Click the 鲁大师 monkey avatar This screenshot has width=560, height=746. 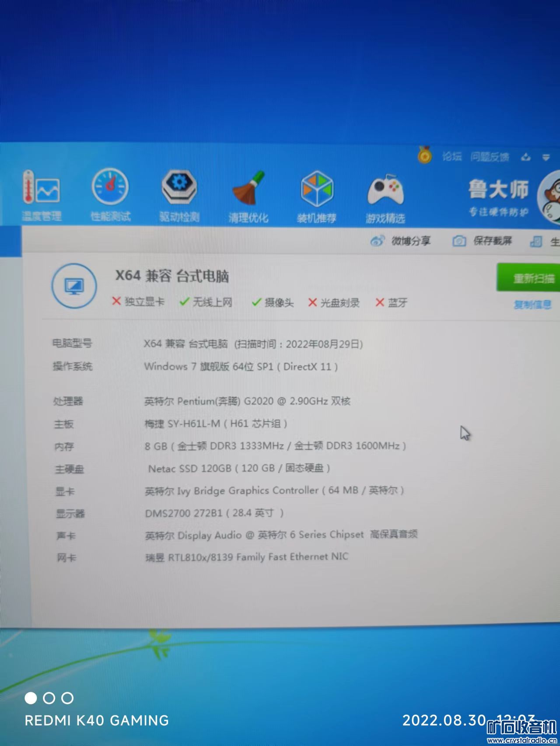click(x=549, y=198)
